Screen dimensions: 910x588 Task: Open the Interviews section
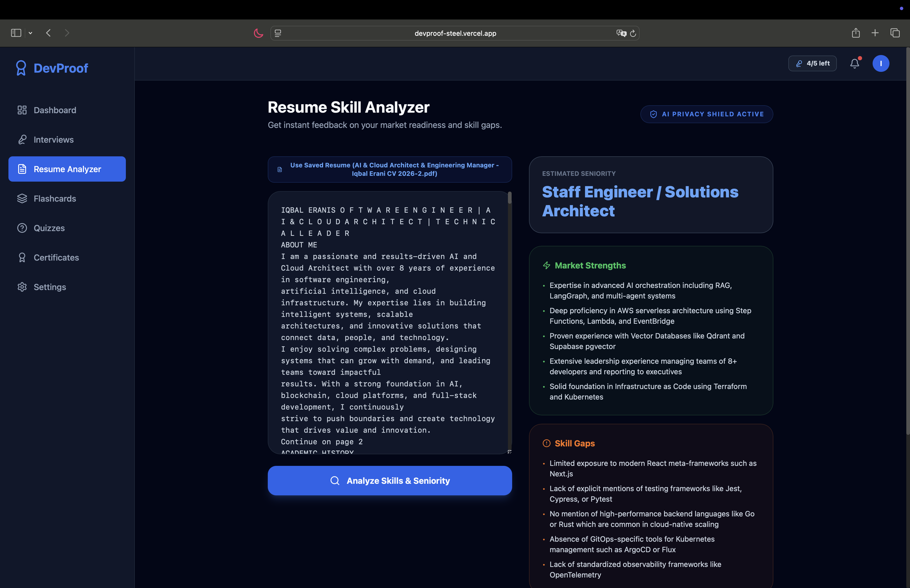click(x=53, y=140)
